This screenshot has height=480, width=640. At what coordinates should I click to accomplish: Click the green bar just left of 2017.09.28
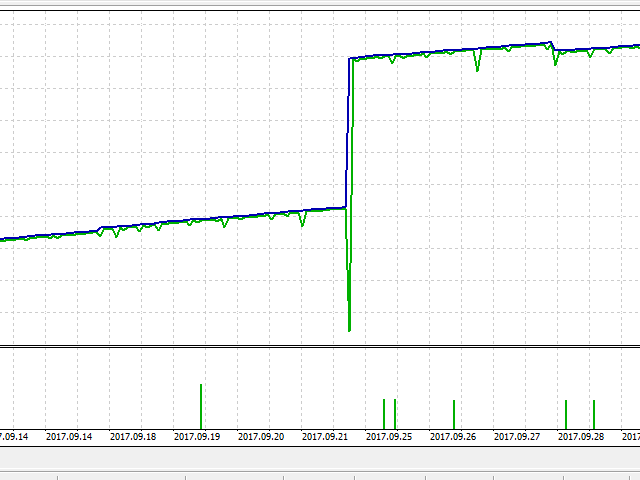(x=566, y=413)
